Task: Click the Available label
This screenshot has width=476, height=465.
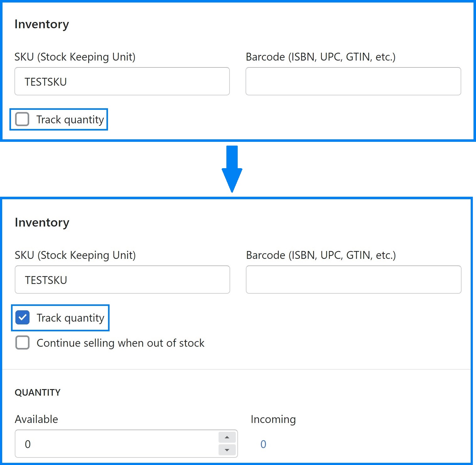Action: (36, 419)
